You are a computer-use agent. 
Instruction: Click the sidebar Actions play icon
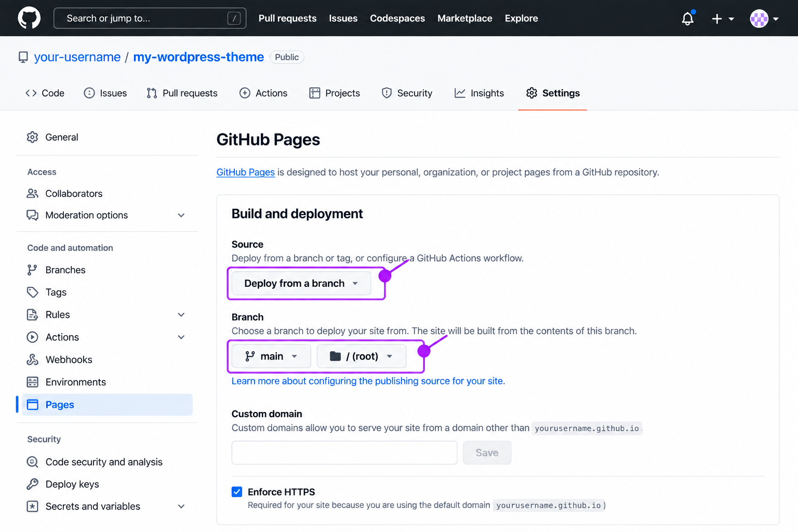click(x=32, y=337)
